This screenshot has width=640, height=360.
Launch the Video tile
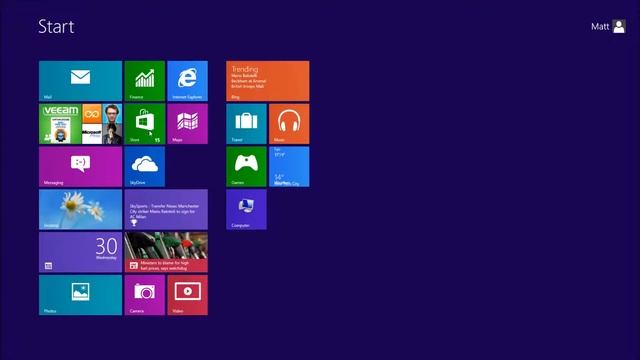187,295
